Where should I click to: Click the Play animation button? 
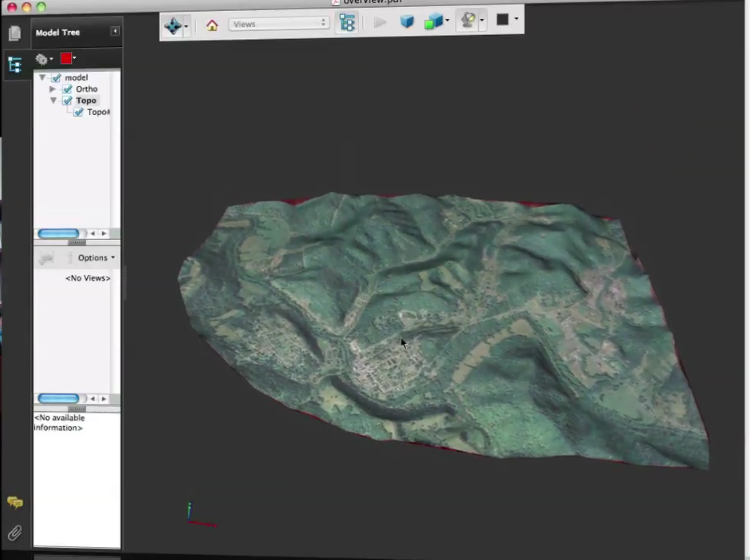pos(380,22)
